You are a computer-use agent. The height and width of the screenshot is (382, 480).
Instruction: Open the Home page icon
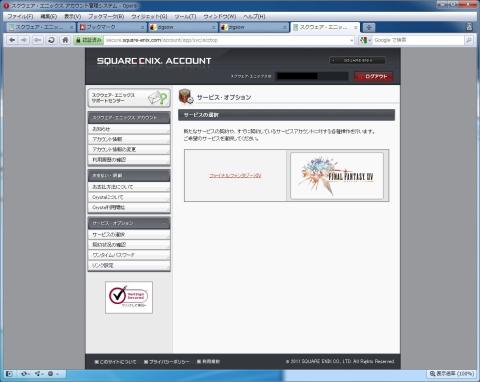(x=65, y=40)
